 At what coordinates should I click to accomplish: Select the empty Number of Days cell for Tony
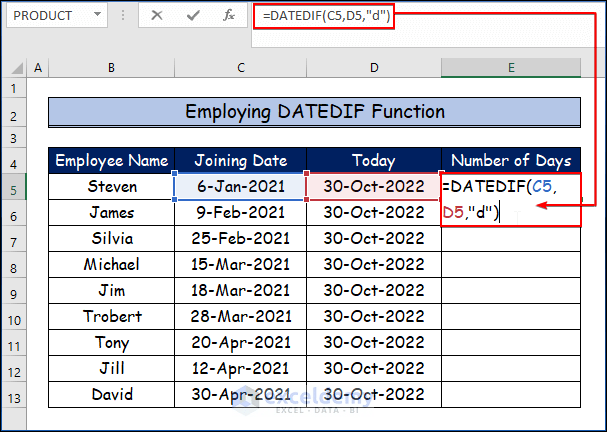pos(511,343)
